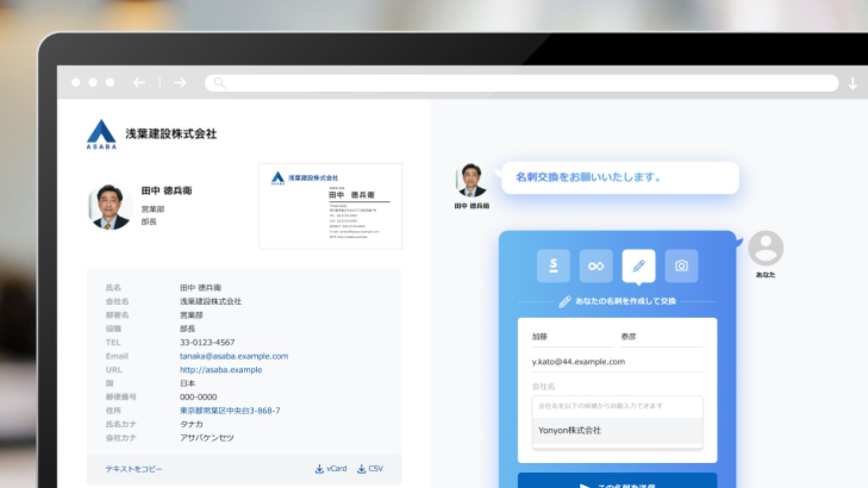Click the company name (会社名) input box
This screenshot has height=488, width=868.
coord(617,406)
